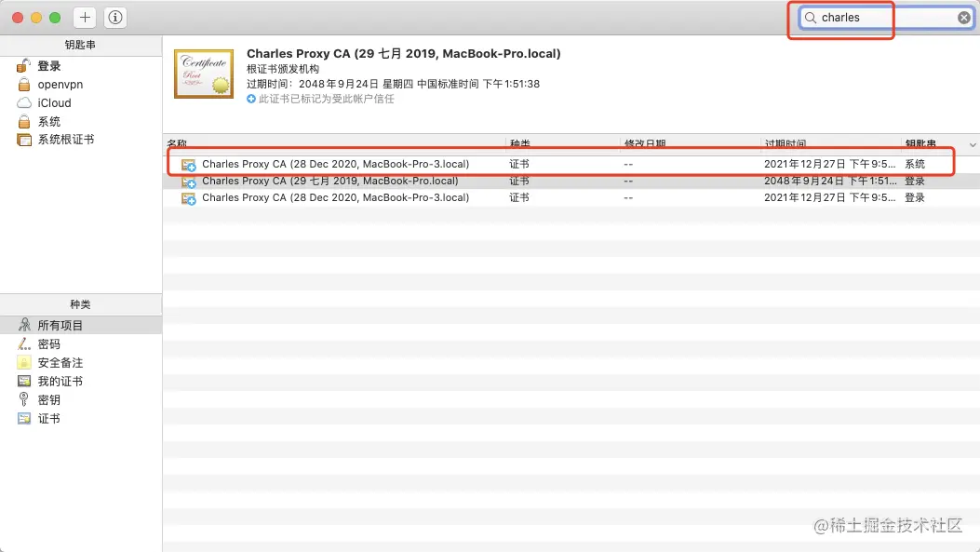
Task: Click 此证书已标记为受此帐户信任 text
Action: tap(327, 99)
